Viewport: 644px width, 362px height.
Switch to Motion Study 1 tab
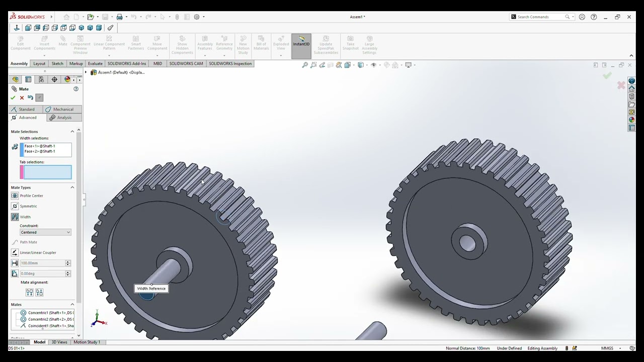pyautogui.click(x=87, y=342)
